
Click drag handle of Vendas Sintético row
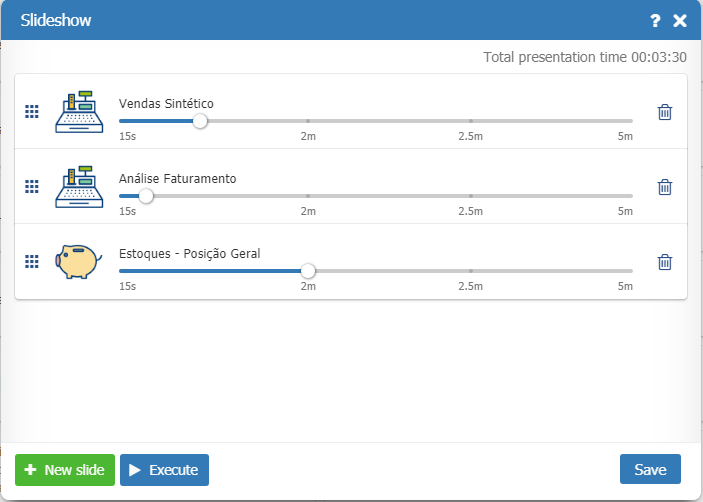pos(32,112)
